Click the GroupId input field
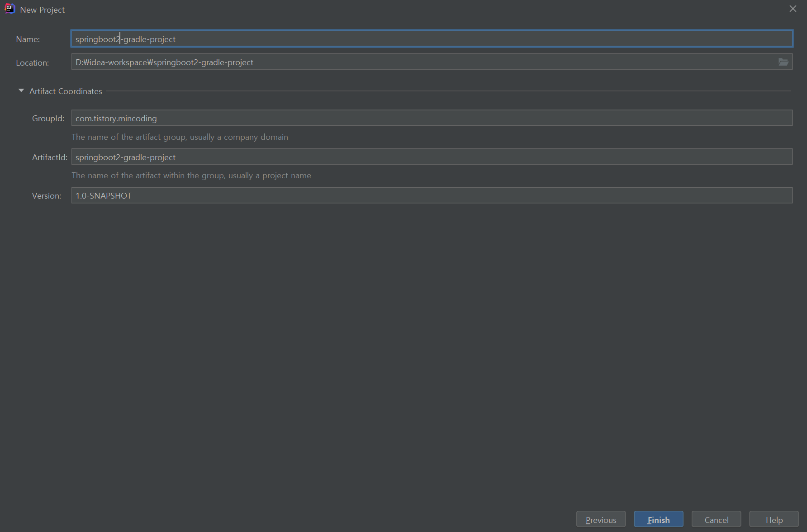 click(x=432, y=118)
